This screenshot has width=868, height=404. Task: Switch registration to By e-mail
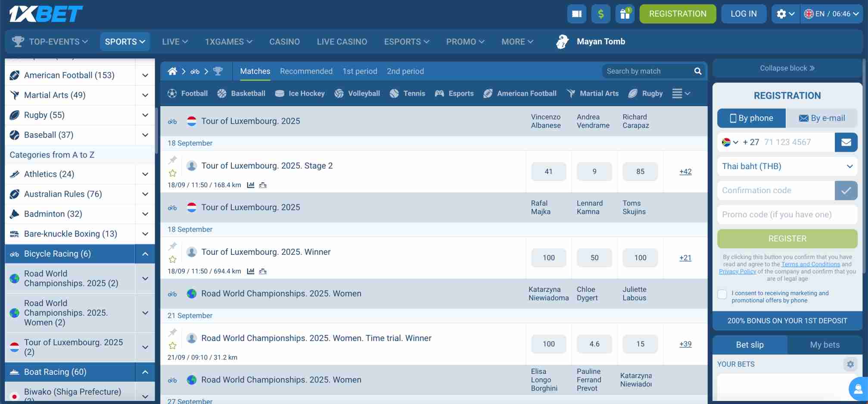point(822,118)
